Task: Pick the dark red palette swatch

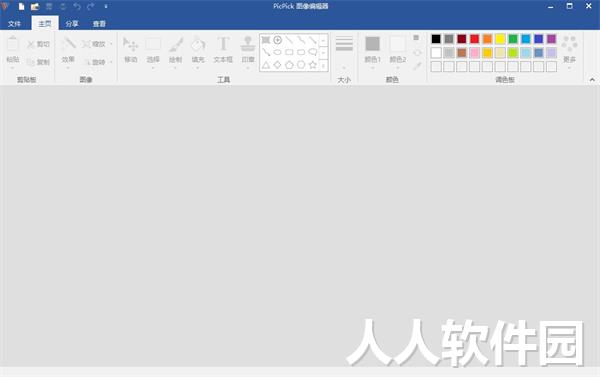Action: pos(462,39)
